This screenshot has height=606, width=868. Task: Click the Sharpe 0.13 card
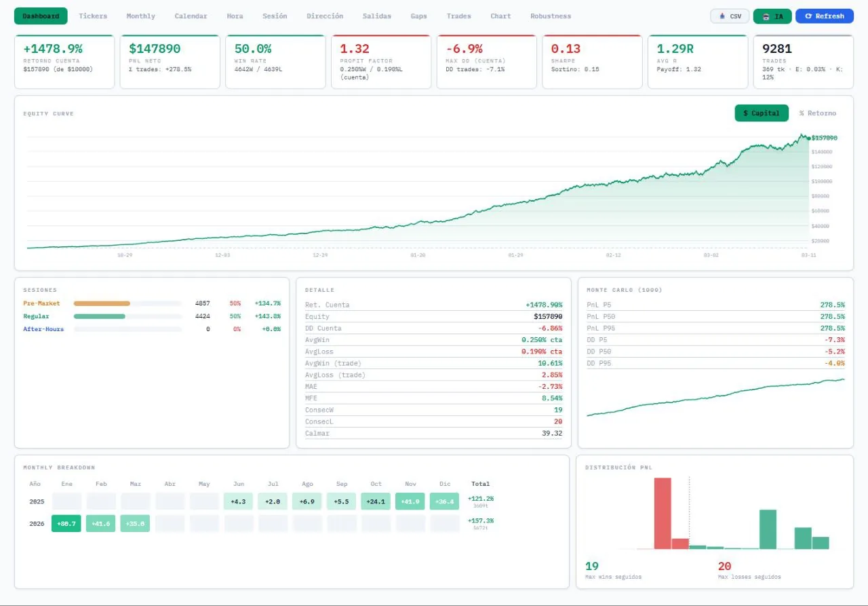pyautogui.click(x=593, y=62)
